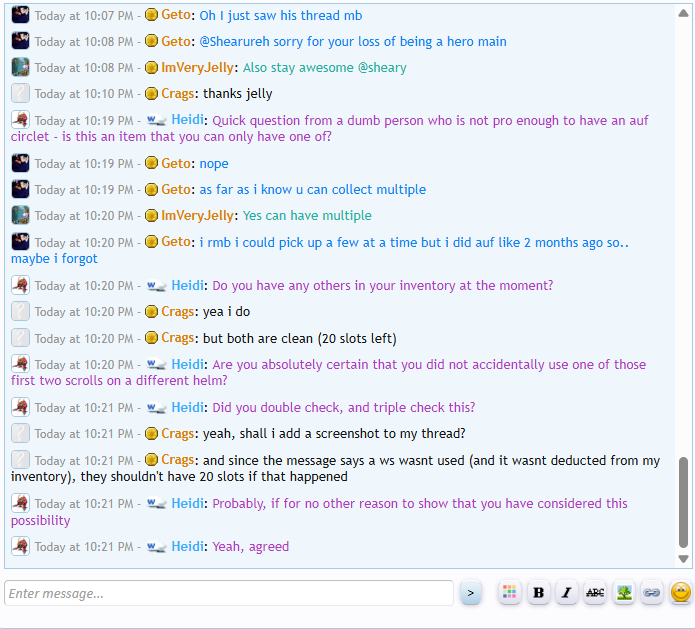
Task: Open Geto's avatar on 'nope' message
Action: tap(20, 163)
